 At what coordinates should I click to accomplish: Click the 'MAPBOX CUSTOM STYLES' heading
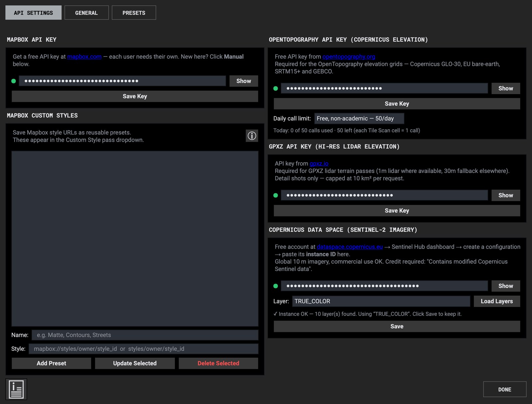42,116
